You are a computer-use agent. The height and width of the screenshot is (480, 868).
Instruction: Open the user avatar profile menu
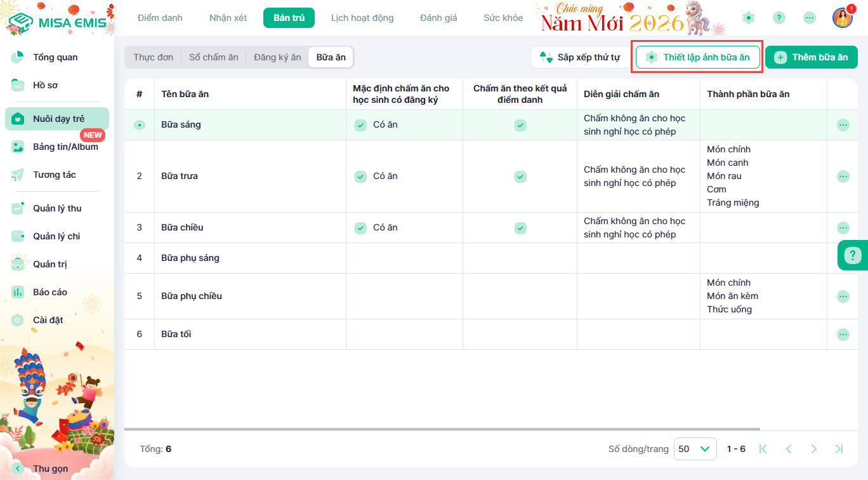(x=842, y=18)
